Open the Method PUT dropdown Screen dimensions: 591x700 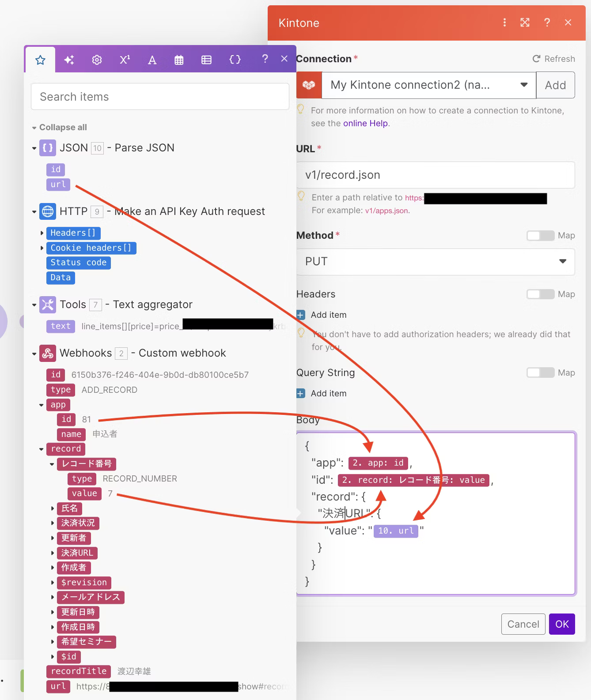(436, 262)
